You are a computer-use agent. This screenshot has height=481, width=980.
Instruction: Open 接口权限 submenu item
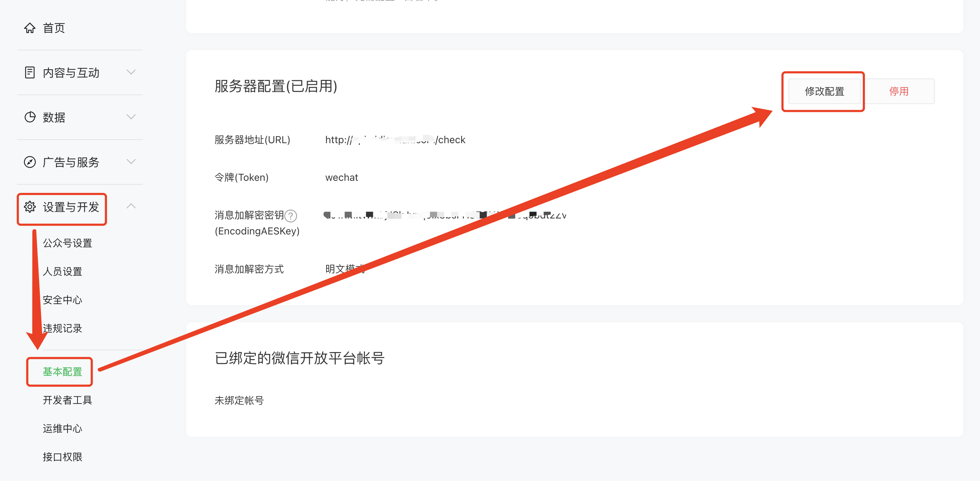click(x=63, y=457)
